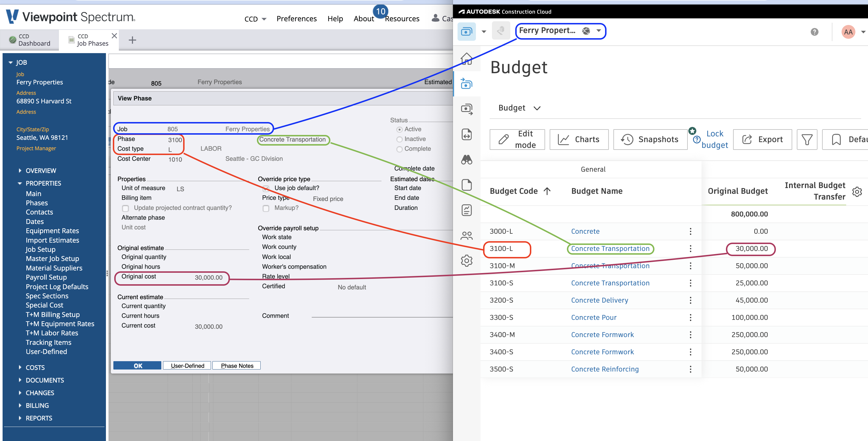
Task: Open row menu for 3000-L Concrete
Action: tap(690, 231)
